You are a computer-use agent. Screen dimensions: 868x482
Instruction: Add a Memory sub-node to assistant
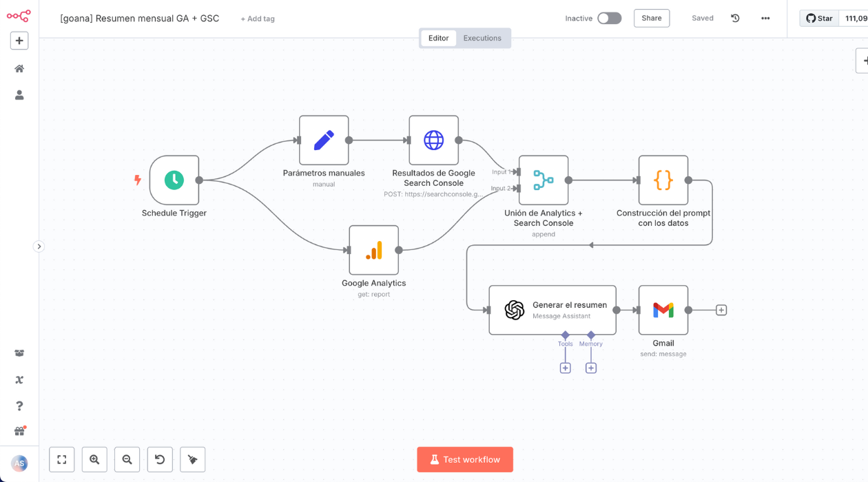(590, 368)
